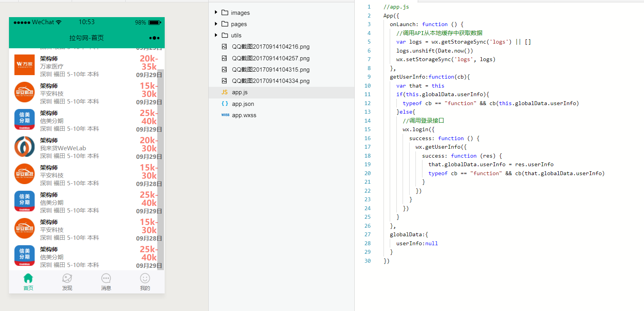This screenshot has height=311, width=644.
Task: Open the simulator's three-dot menu
Action: (154, 38)
